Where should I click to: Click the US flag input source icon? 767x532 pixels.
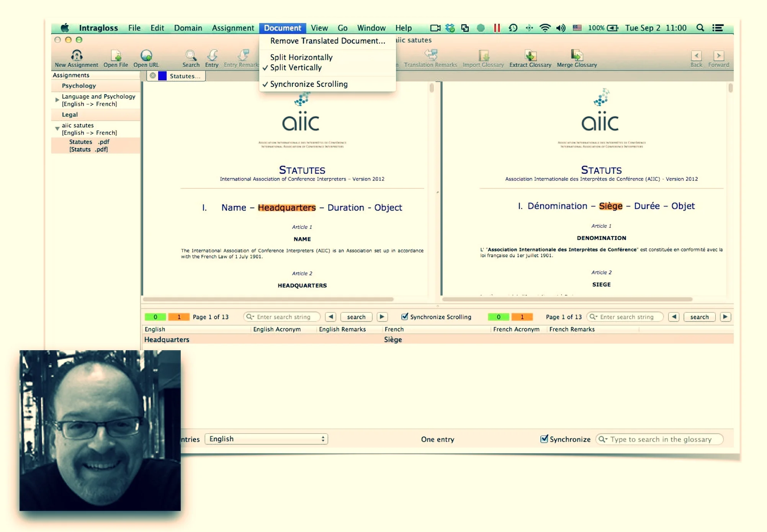577,28
